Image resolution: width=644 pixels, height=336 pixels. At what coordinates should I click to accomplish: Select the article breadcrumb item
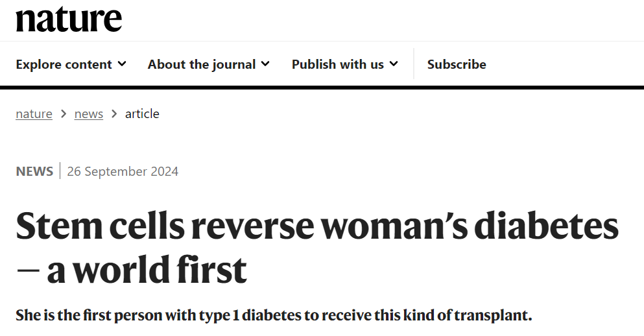(142, 114)
